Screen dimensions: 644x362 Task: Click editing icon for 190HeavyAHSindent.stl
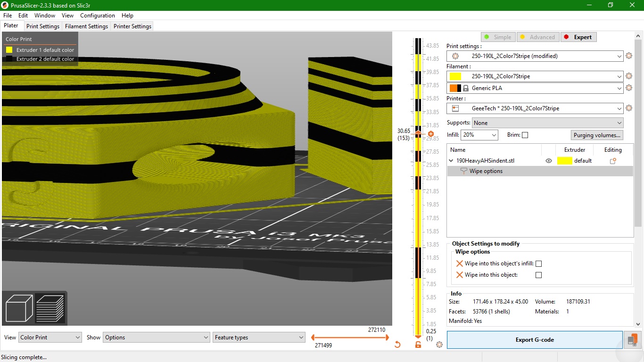(x=613, y=161)
